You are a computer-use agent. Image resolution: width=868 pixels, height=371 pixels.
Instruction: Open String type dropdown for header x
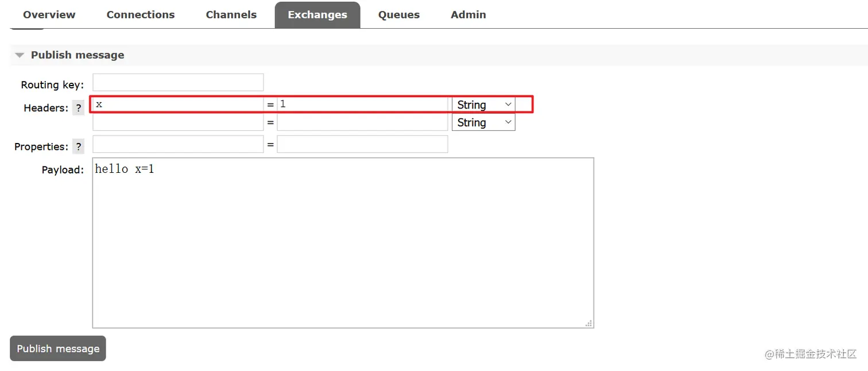pos(483,105)
